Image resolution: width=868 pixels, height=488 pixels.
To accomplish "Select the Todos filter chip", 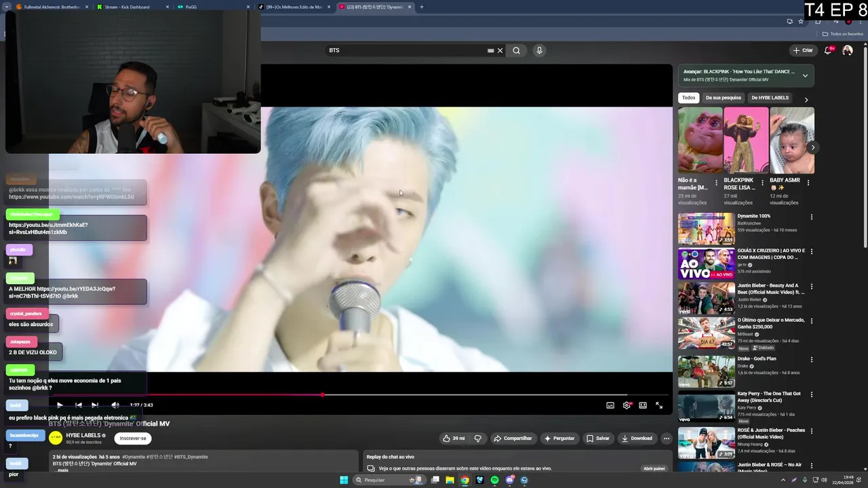I will coord(688,98).
